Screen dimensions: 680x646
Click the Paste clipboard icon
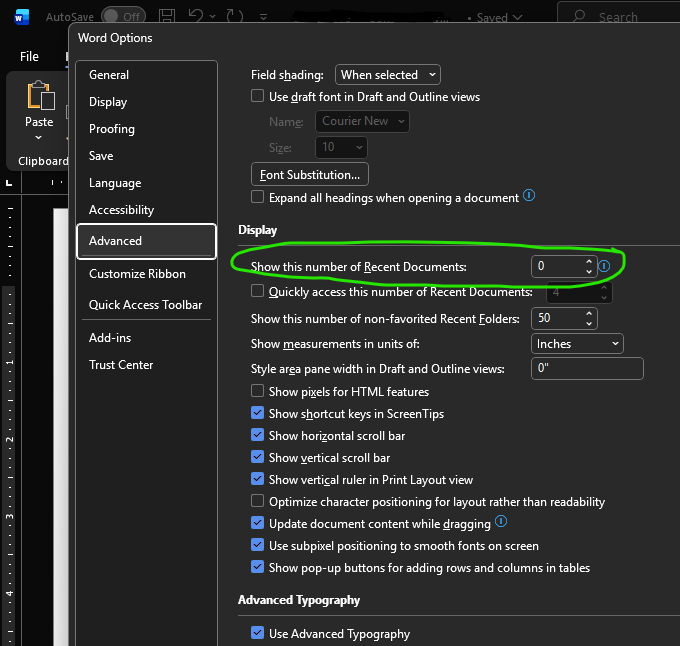click(41, 95)
